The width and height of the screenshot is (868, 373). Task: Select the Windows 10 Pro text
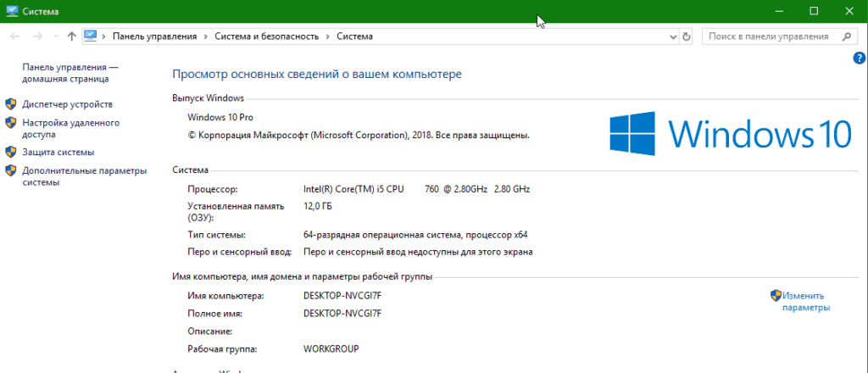coord(221,117)
